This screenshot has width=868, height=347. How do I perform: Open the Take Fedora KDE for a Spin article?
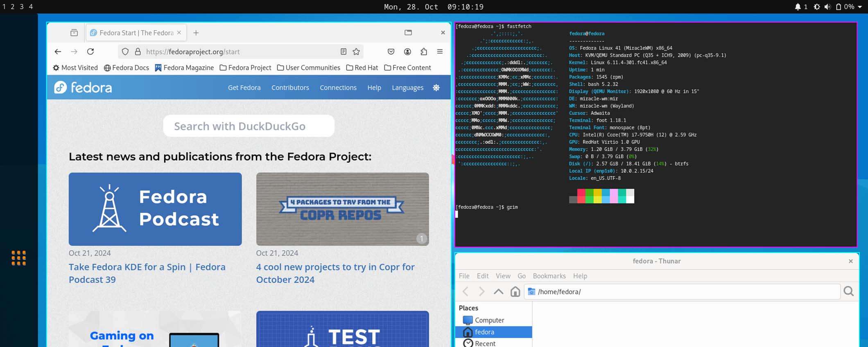point(147,273)
